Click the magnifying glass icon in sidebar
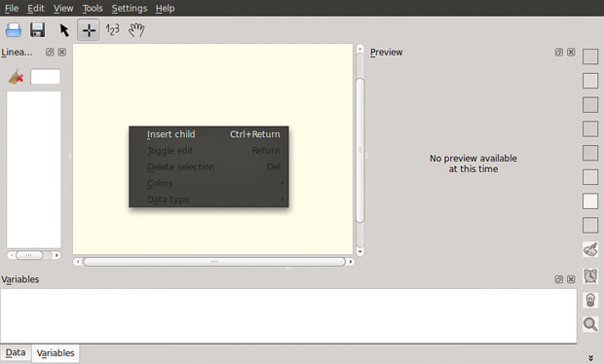The height and width of the screenshot is (364, 604). 590,324
